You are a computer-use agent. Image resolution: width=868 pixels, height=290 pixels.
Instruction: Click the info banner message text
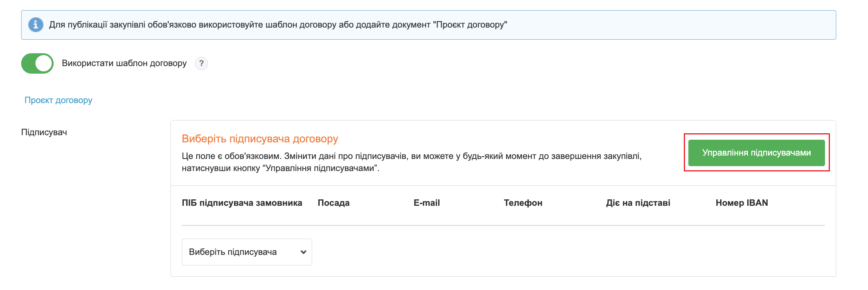point(278,25)
